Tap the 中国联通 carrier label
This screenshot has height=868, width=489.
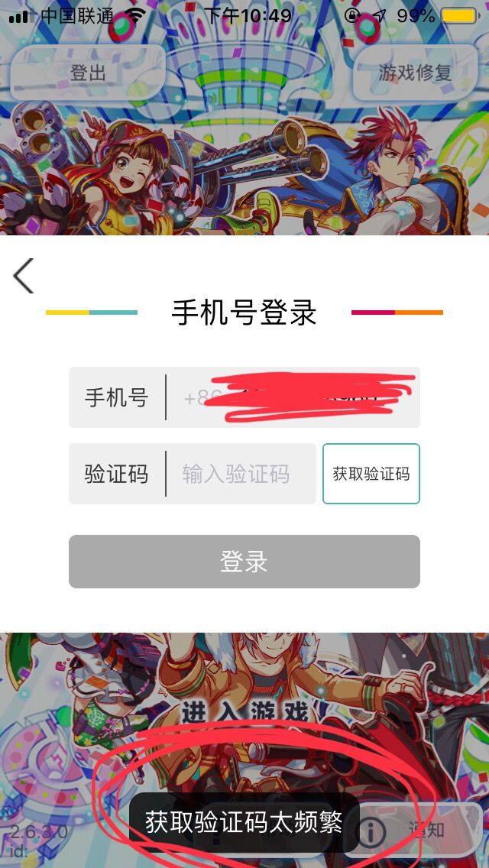coord(77,16)
